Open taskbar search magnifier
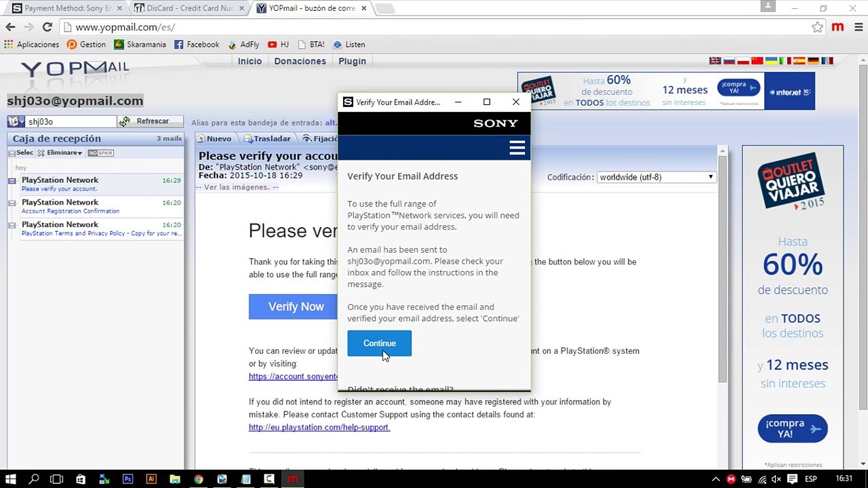 coord(34,479)
